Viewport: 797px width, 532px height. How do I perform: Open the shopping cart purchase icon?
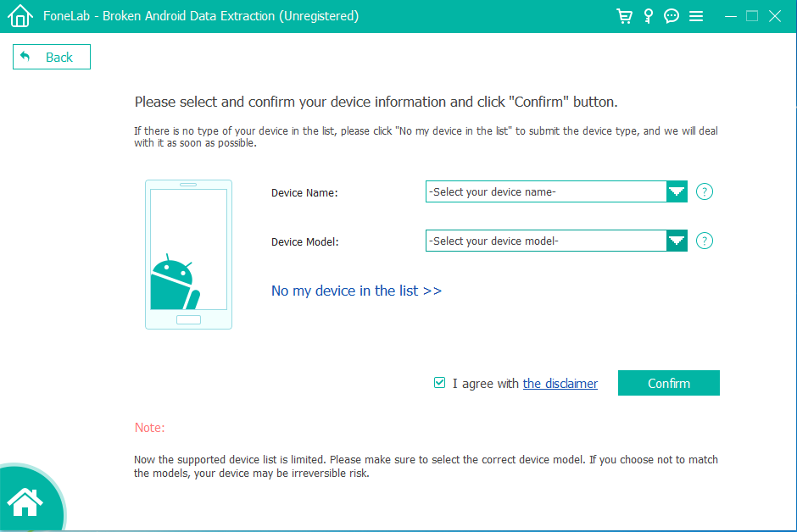coord(624,16)
